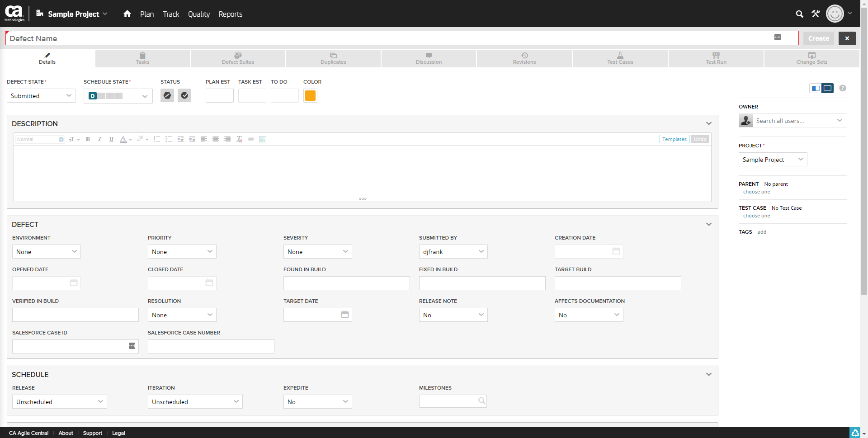Toggle the blocked status icon
The height and width of the screenshot is (438, 868).
tap(167, 95)
